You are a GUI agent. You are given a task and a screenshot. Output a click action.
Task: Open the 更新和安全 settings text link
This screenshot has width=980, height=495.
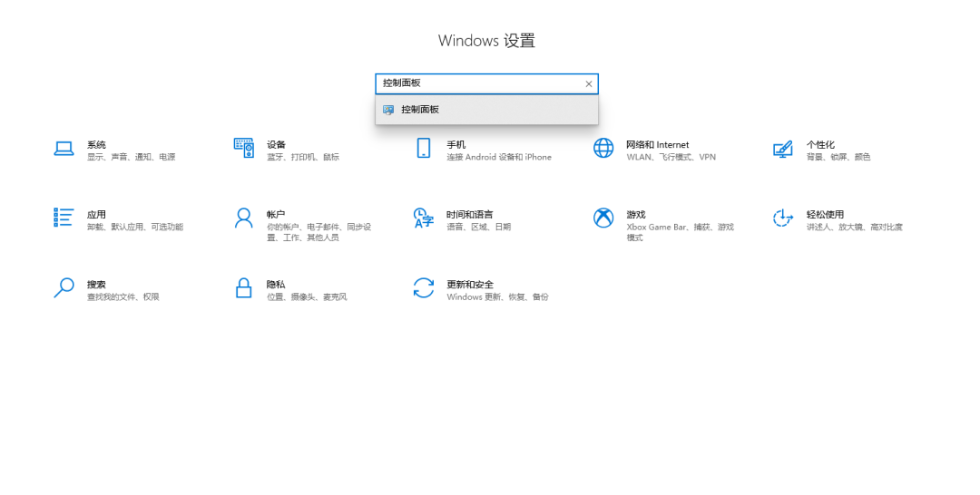pos(469,285)
